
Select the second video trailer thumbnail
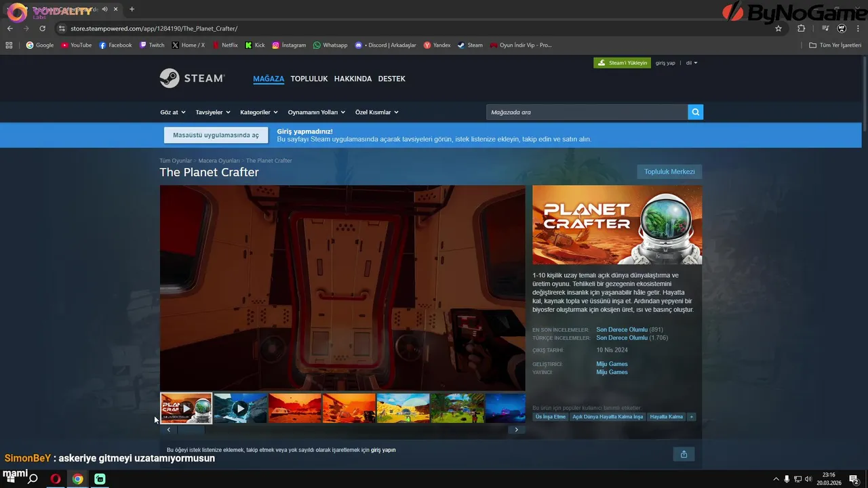(240, 409)
